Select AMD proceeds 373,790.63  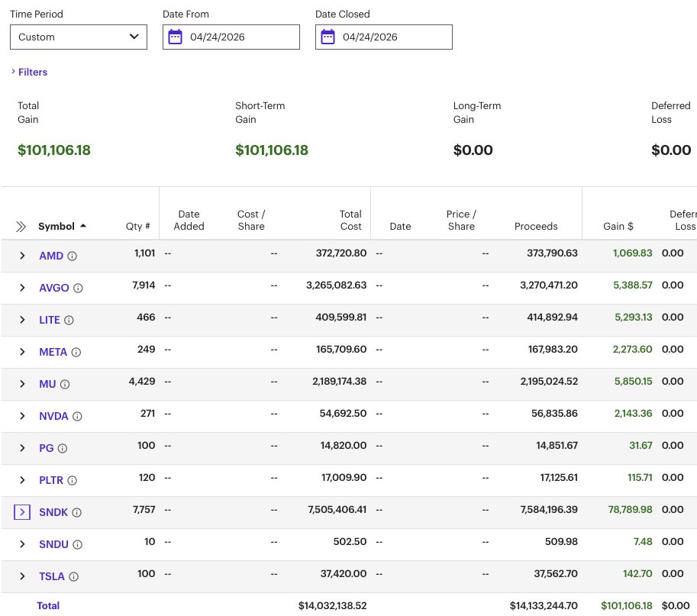coord(552,253)
